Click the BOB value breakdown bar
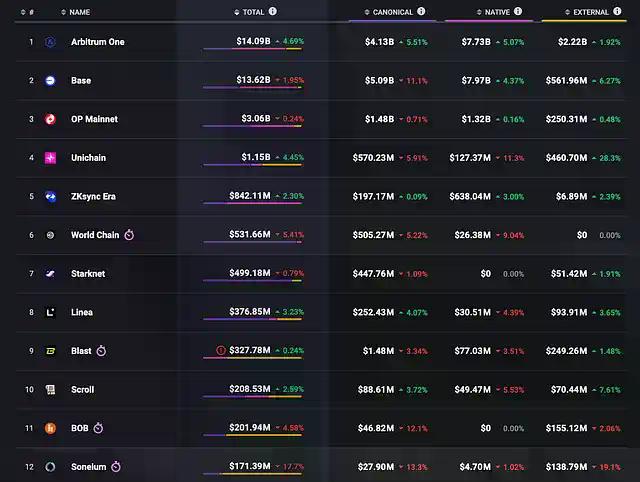640x482 pixels. (253, 435)
